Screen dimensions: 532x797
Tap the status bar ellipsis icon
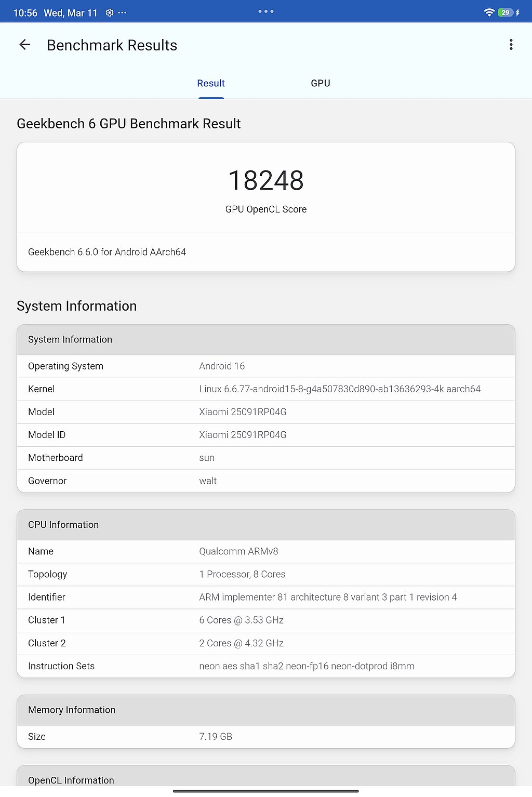123,13
